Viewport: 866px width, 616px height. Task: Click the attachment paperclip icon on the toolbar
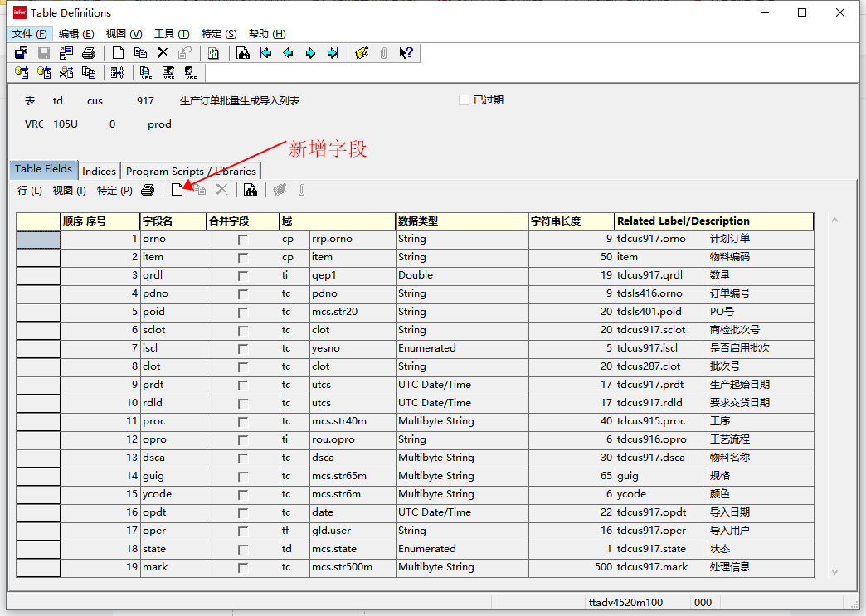pyautogui.click(x=382, y=52)
